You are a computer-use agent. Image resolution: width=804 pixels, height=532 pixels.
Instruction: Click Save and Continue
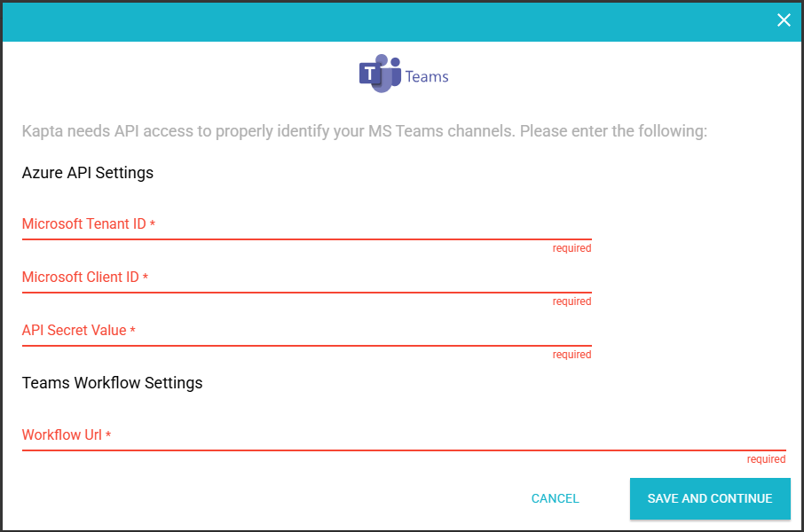710,498
